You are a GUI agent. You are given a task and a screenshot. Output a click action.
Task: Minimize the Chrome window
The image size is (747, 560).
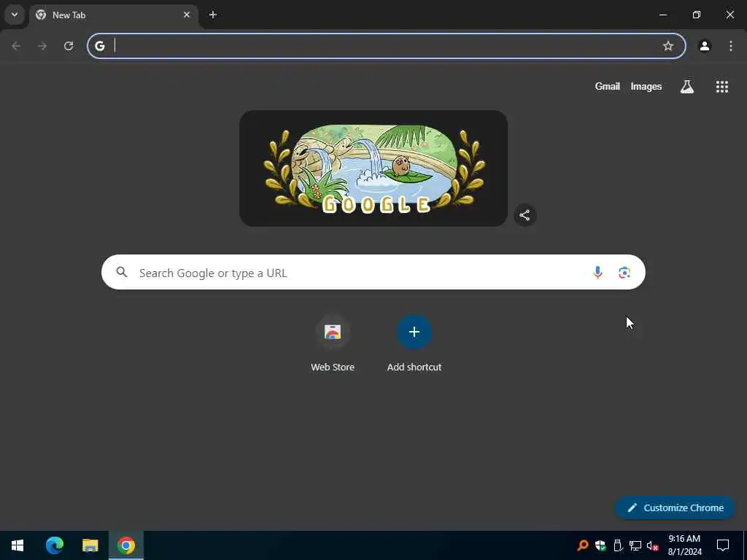(662, 15)
